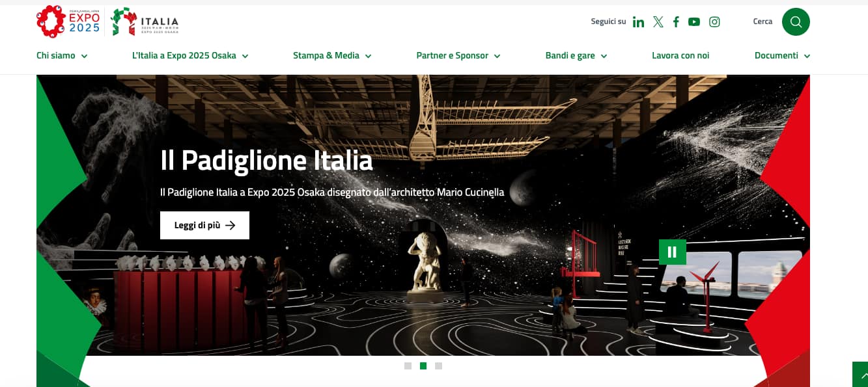The height and width of the screenshot is (387, 868).
Task: Expand L'Italia a Expo 2025 Osaka menu
Action: click(190, 56)
